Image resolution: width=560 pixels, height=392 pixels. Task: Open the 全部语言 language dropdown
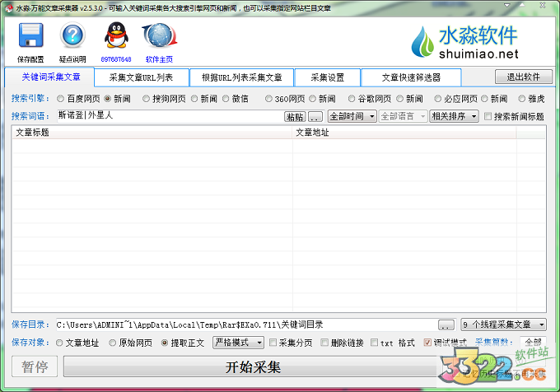tap(404, 116)
